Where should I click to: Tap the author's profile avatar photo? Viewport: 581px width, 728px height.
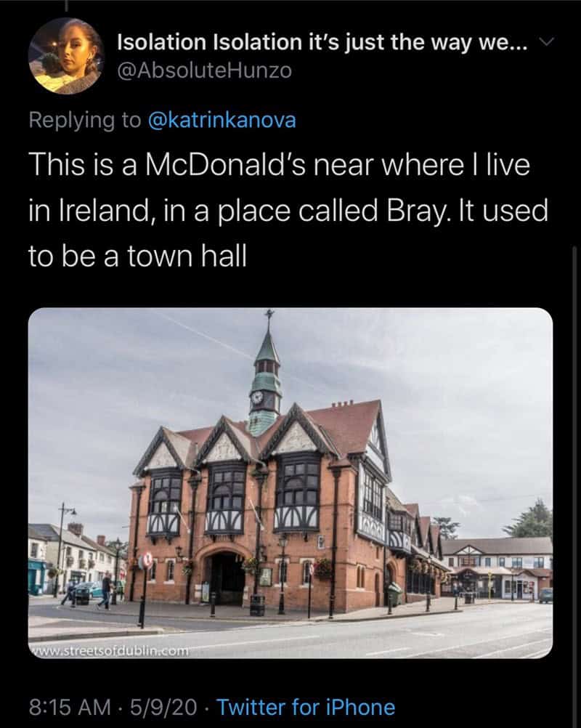pyautogui.click(x=66, y=56)
